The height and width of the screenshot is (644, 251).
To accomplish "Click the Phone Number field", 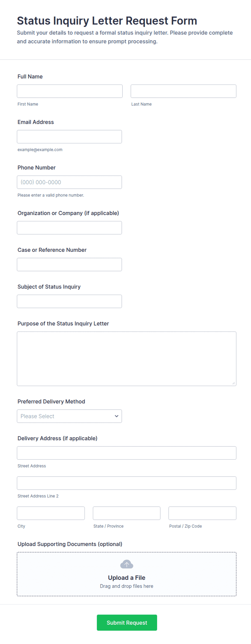I will coord(69,182).
